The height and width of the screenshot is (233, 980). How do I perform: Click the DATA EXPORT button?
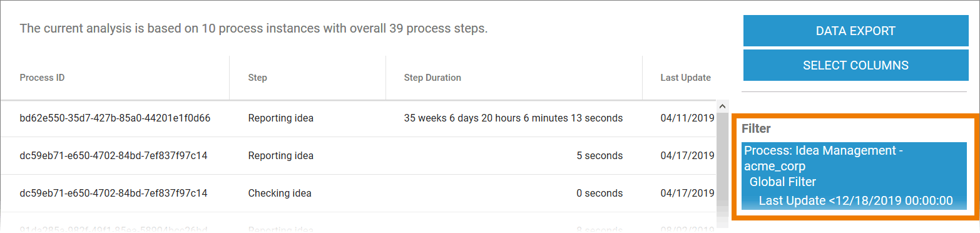point(855,31)
